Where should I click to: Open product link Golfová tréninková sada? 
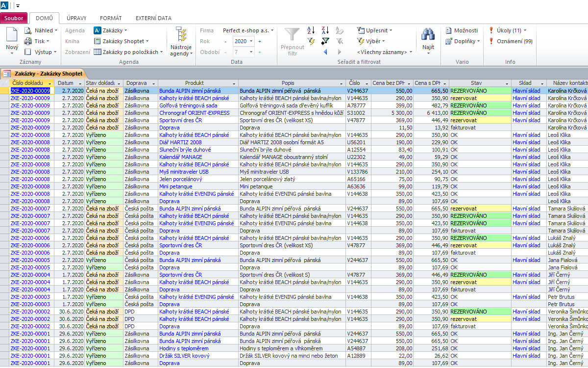pyautogui.click(x=188, y=105)
